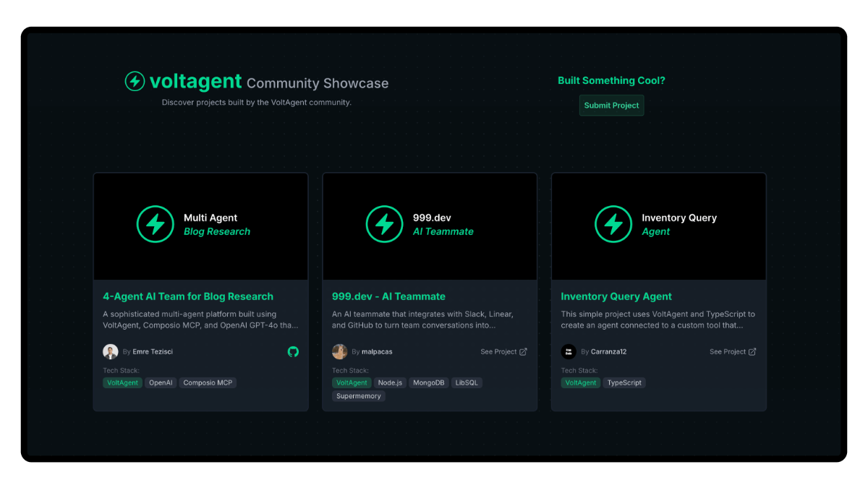Open See Project link for 999.dev
This screenshot has height=488, width=868.
[x=503, y=352]
